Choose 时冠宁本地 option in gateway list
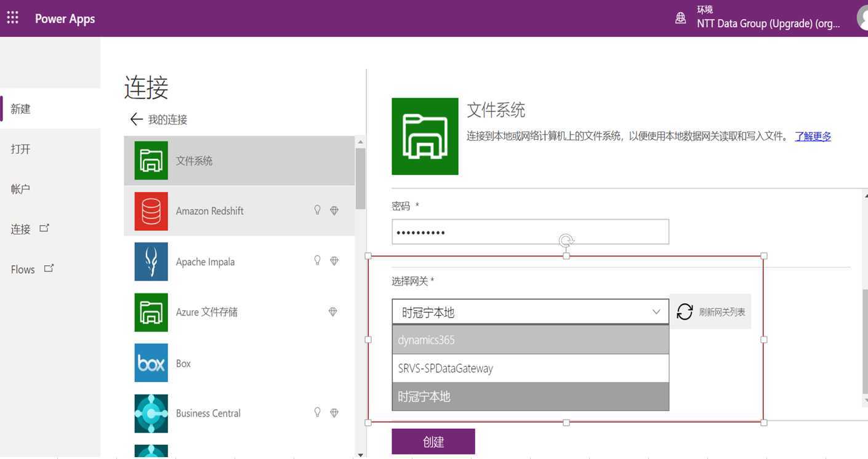 [530, 396]
